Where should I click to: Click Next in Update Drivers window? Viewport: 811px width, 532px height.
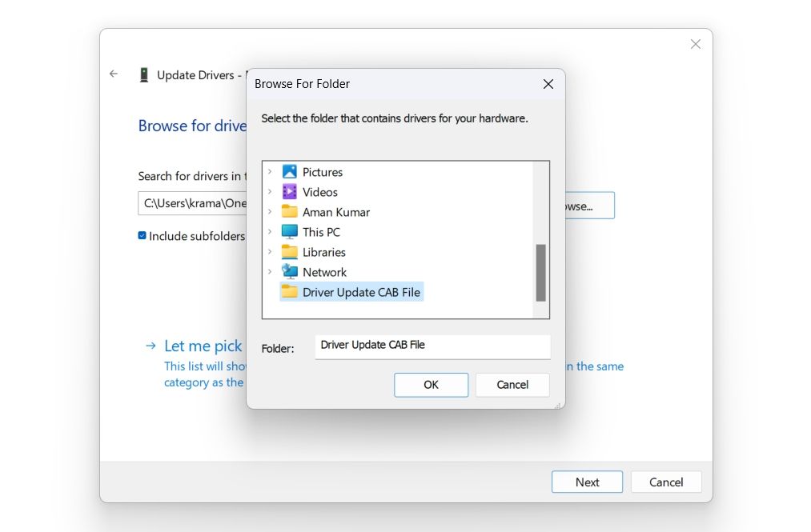pyautogui.click(x=587, y=482)
